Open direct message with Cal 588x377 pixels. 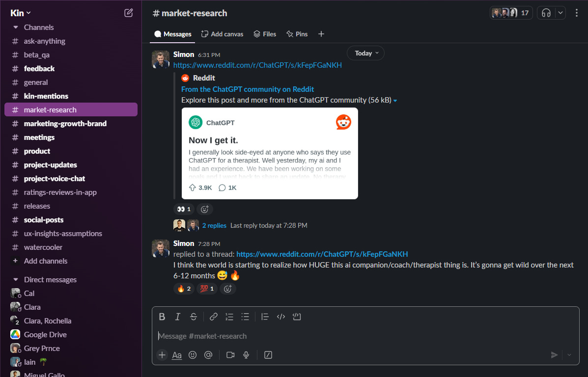tap(71, 294)
